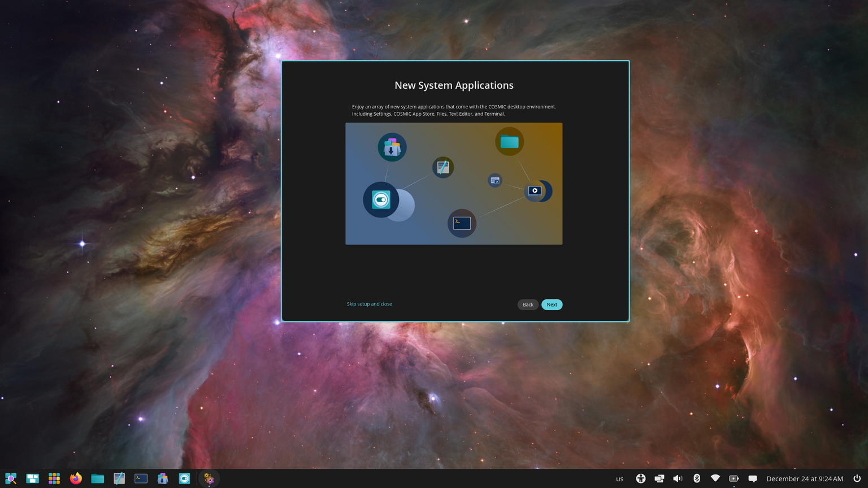Open the power session menu
The height and width of the screenshot is (488, 868).
tap(858, 478)
